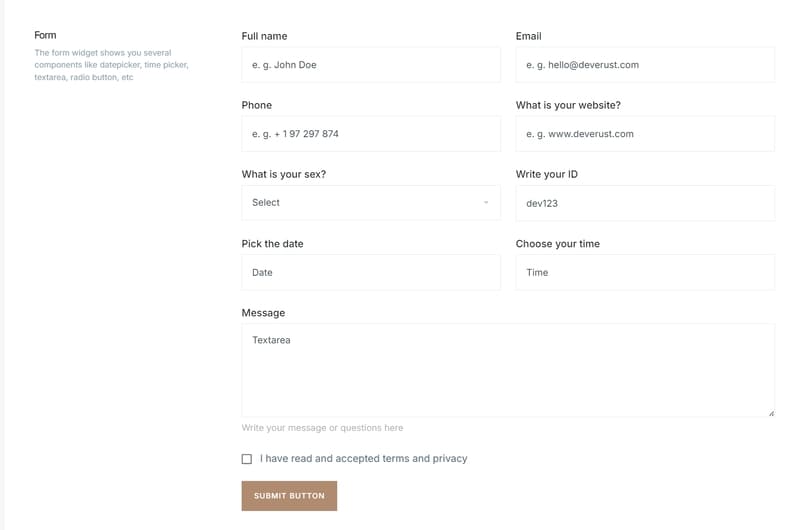Click the "What is your website?" label
Viewport: 800px width, 530px height.
(x=568, y=105)
